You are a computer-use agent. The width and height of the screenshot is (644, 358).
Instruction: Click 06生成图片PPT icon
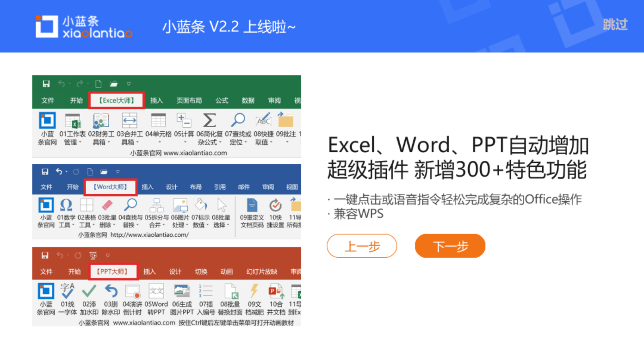(182, 291)
